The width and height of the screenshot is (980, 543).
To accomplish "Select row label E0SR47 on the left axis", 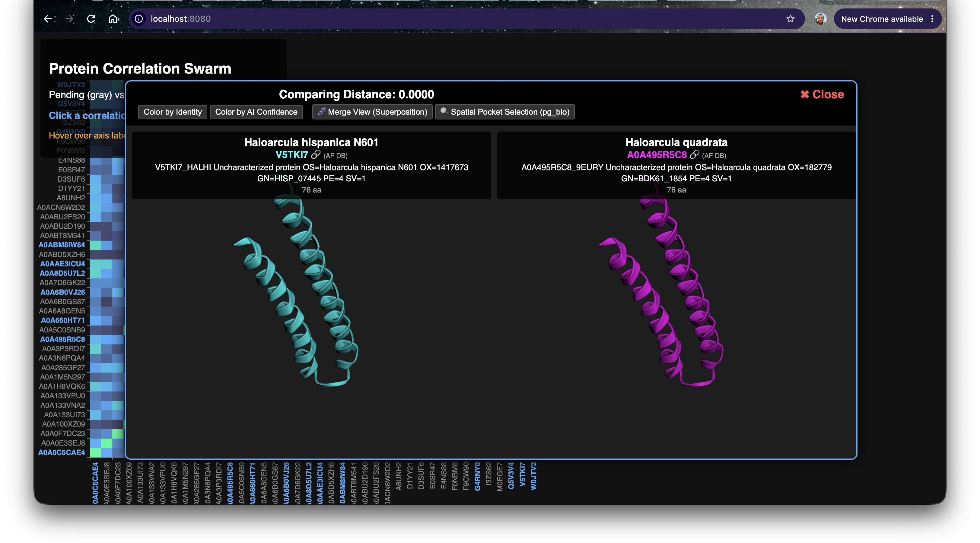I will 72,170.
